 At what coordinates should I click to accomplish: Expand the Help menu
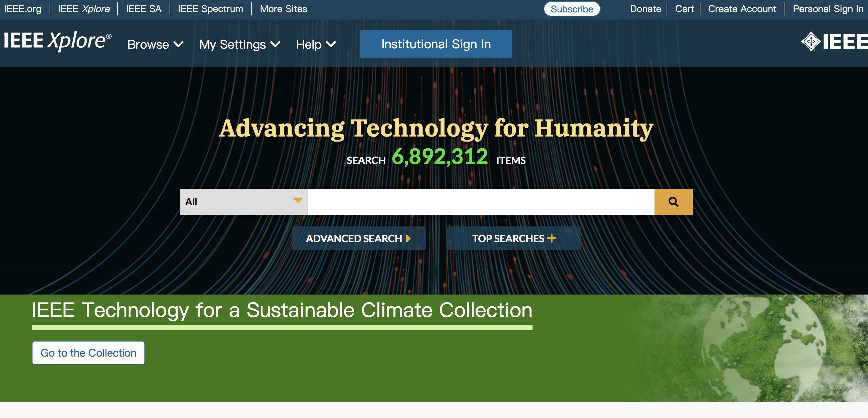(x=316, y=45)
